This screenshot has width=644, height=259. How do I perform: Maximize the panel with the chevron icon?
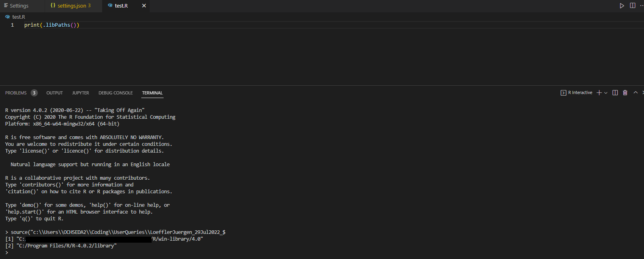point(635,92)
